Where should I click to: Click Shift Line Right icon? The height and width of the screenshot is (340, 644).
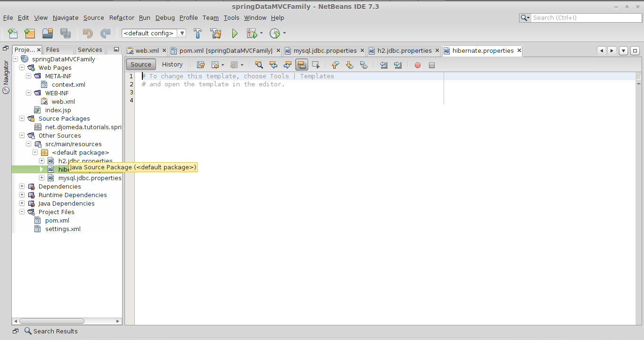point(398,65)
